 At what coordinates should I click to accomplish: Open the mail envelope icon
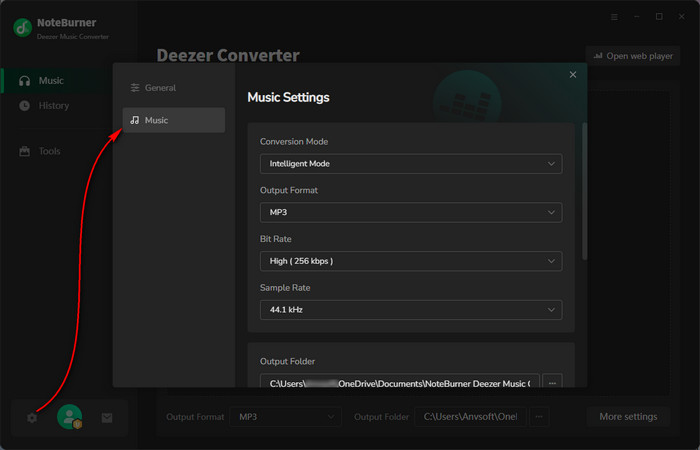[107, 418]
